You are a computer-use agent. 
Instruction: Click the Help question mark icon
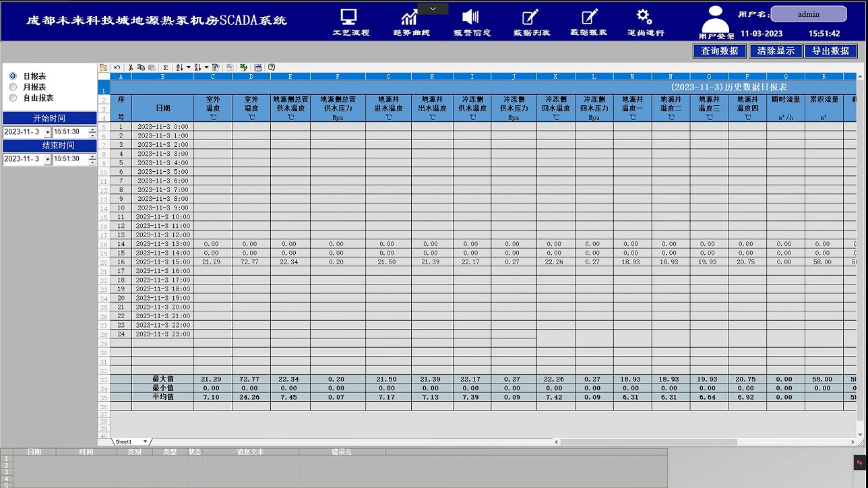click(272, 67)
